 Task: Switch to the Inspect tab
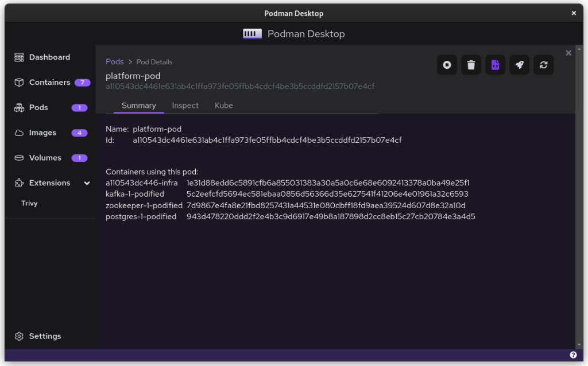[x=185, y=106]
